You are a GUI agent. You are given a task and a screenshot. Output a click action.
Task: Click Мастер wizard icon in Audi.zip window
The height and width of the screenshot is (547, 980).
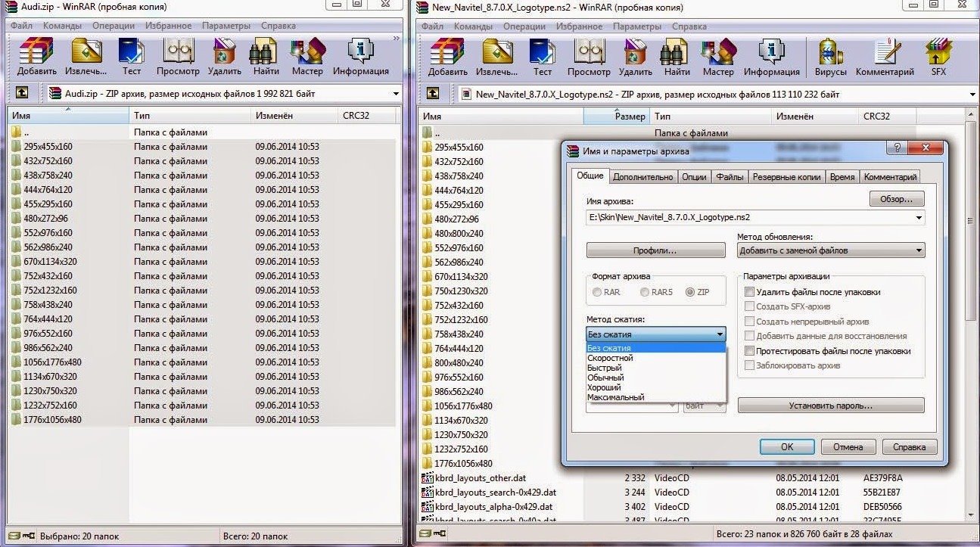(307, 56)
